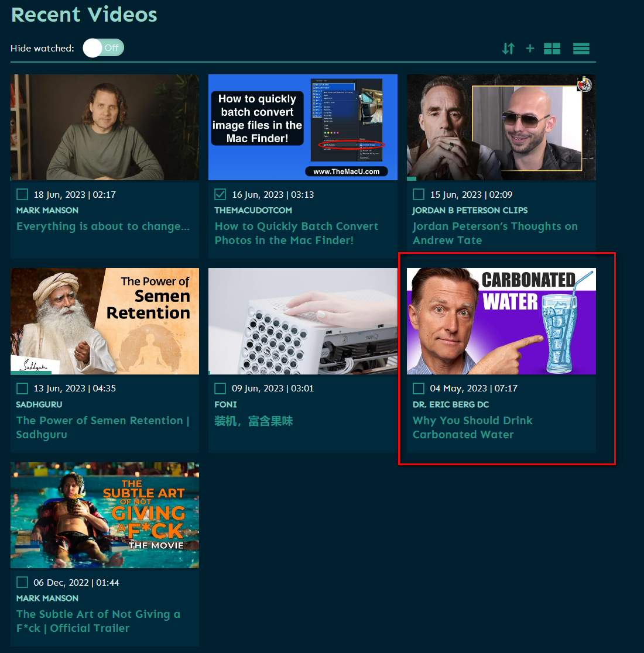
Task: Click the Mac Finder batch convert thumbnail
Action: click(x=303, y=127)
